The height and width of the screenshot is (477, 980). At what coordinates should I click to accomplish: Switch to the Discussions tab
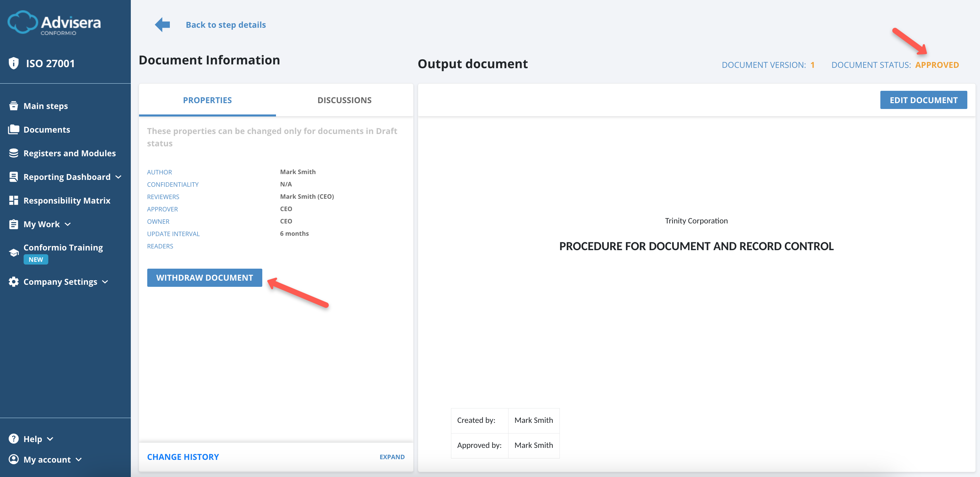[344, 100]
